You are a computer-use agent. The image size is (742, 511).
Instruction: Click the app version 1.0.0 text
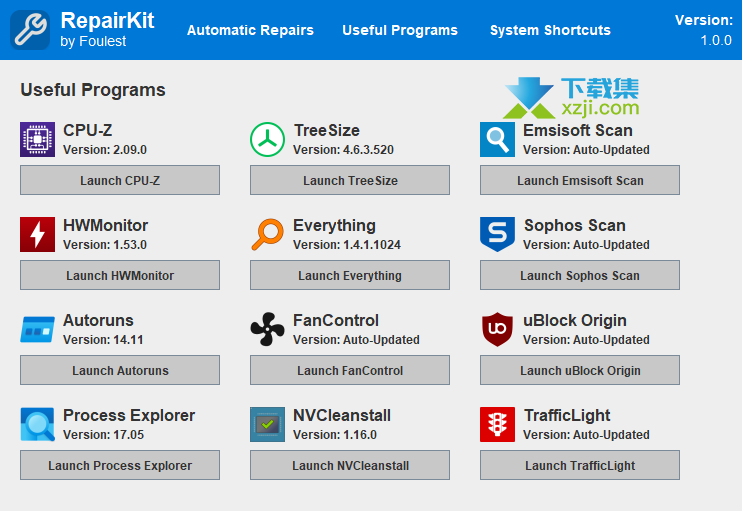[x=716, y=40]
